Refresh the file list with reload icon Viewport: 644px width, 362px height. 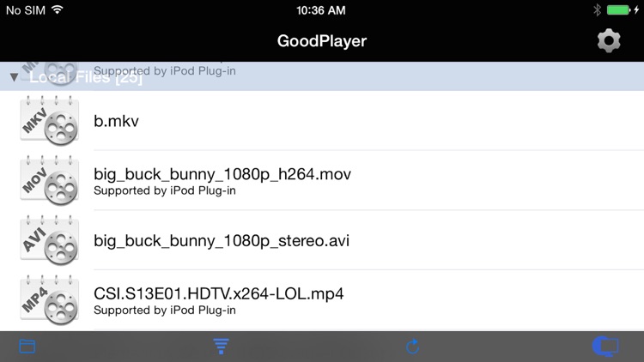click(413, 347)
